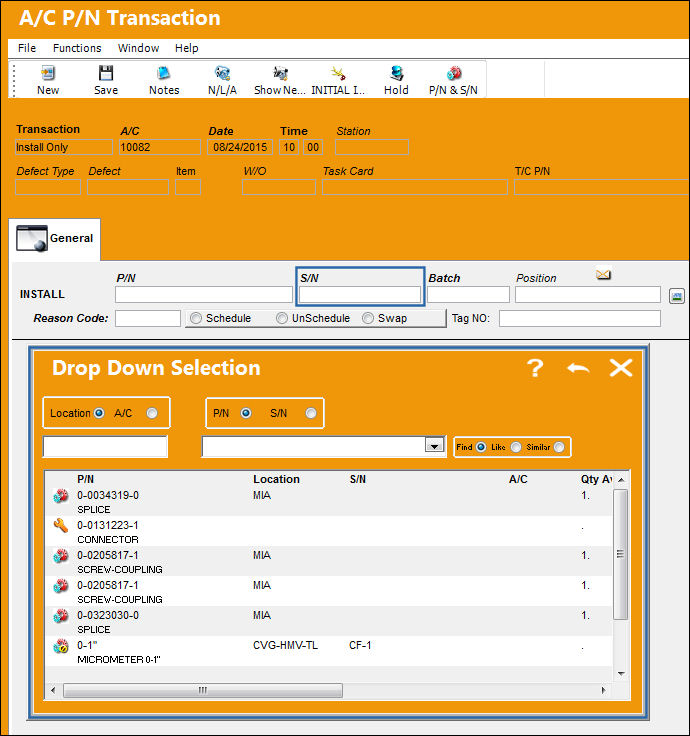Click the Date field showing 08/24/2015
The image size is (690, 736).
[x=240, y=147]
